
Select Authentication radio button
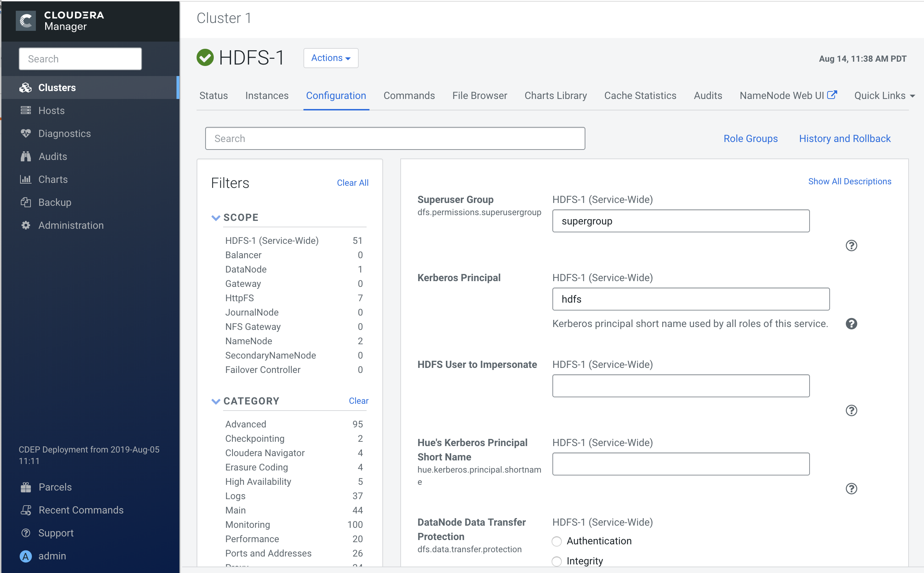[x=556, y=541]
